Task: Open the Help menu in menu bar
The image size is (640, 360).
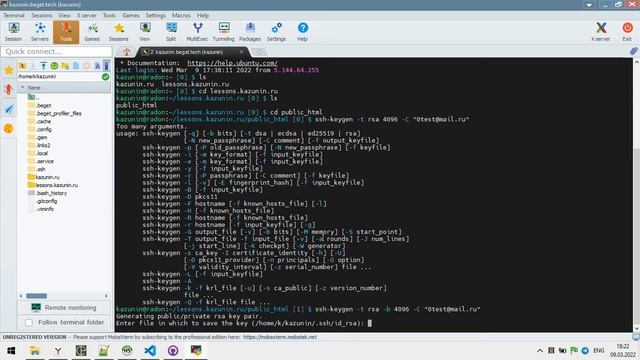Action: pos(203,15)
